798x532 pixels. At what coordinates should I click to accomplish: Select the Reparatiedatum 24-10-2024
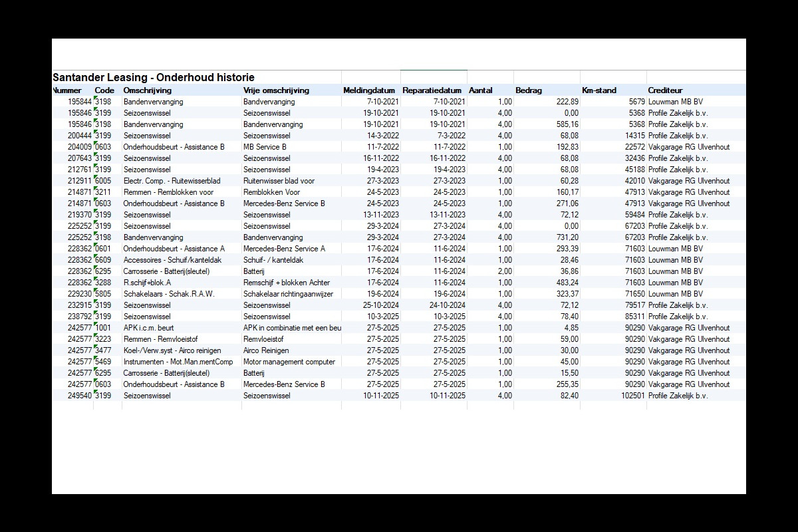448,305
